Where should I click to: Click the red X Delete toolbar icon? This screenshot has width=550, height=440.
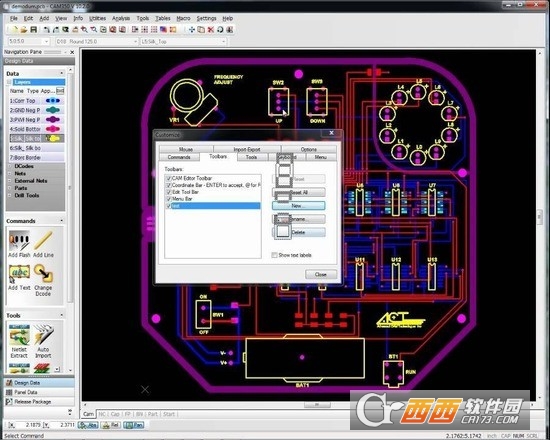coord(210,30)
